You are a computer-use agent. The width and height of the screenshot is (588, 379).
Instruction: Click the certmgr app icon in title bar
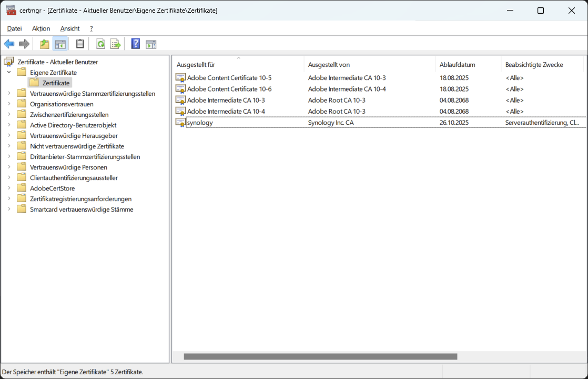(11, 10)
